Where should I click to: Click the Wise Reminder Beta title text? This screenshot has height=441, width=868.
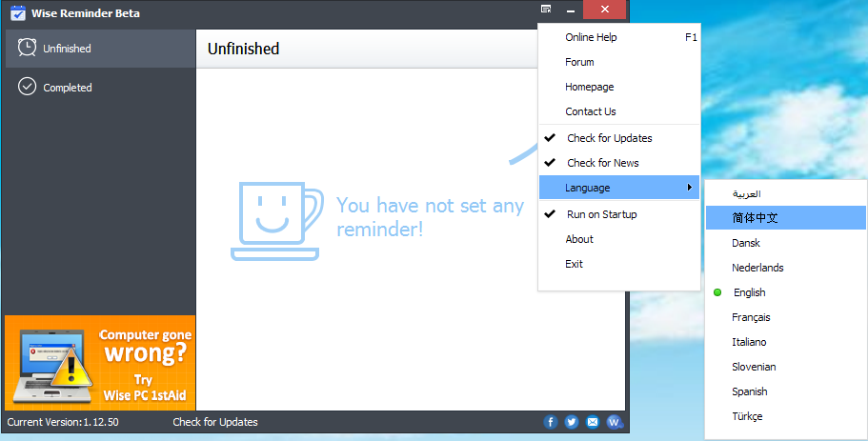coord(86,12)
